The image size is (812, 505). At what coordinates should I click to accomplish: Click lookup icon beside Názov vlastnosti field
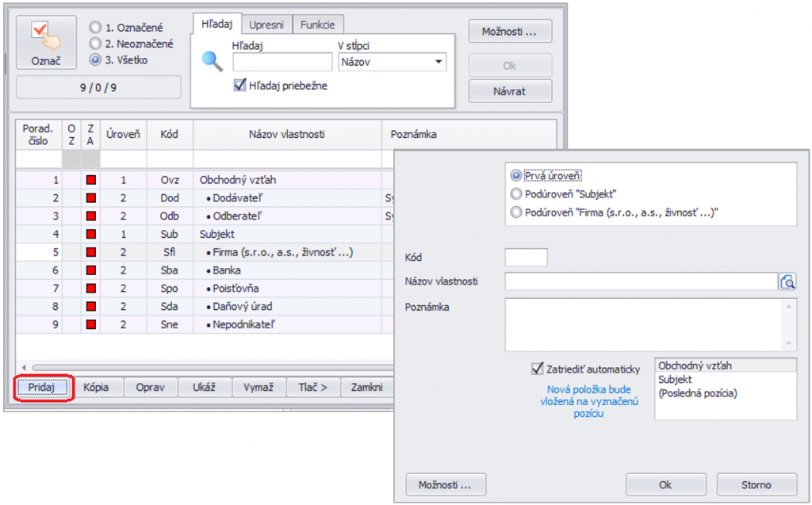click(787, 281)
